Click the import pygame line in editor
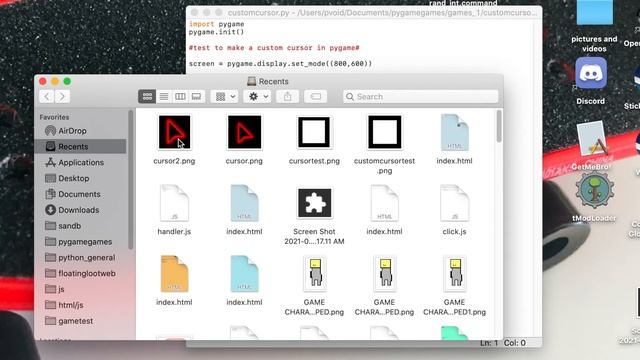 coord(217,24)
